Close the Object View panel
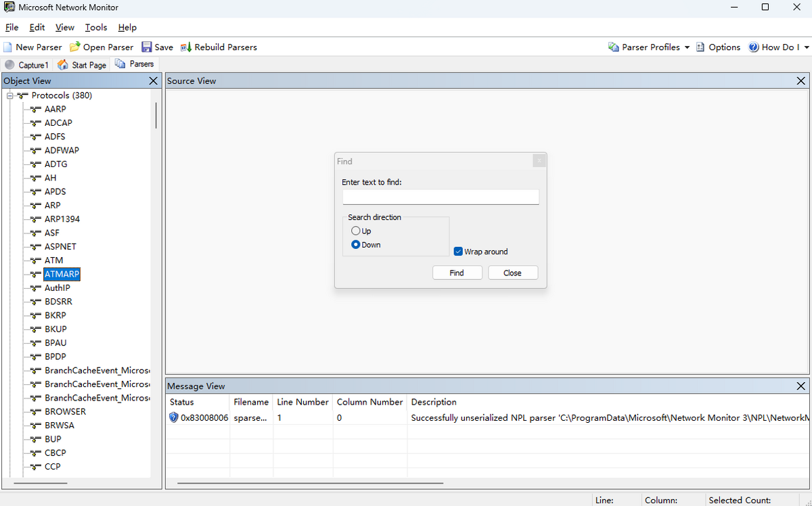The width and height of the screenshot is (812, 506). 154,81
